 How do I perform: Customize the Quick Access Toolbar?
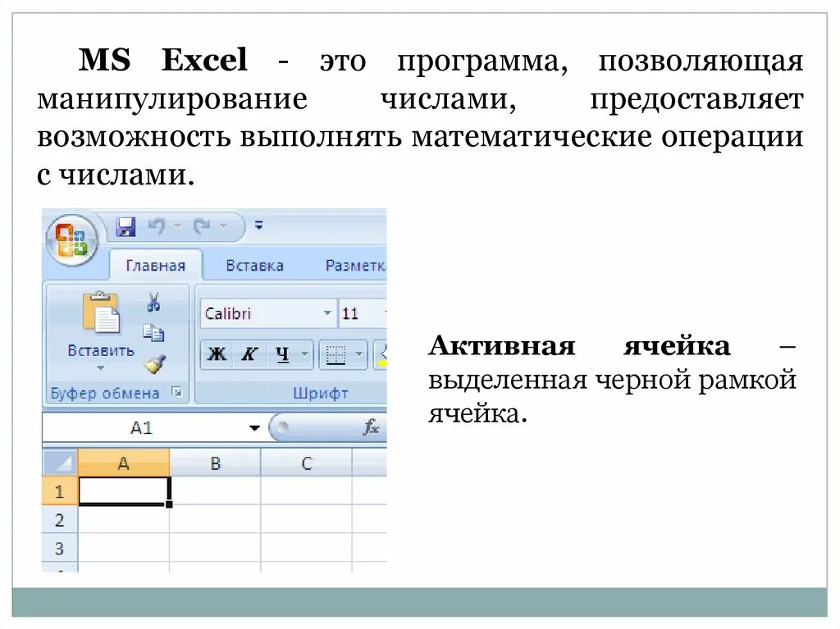click(258, 226)
